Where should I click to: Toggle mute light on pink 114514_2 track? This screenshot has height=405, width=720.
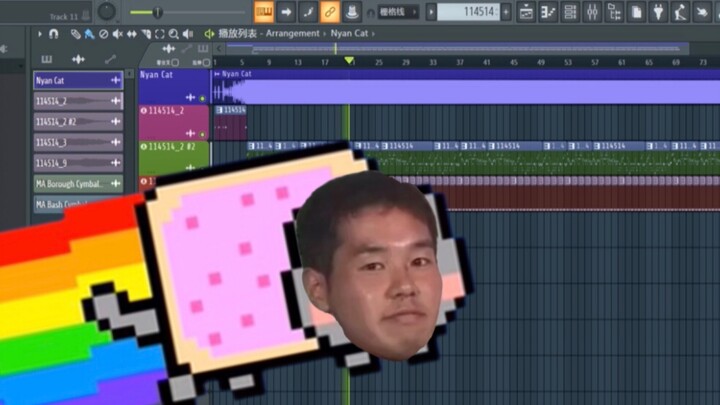pyautogui.click(x=202, y=134)
